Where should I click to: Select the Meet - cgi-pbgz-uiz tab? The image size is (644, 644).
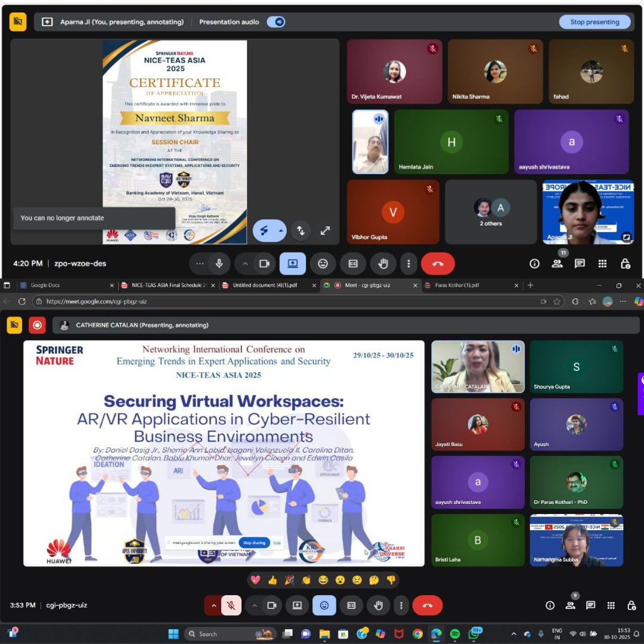(x=370, y=285)
